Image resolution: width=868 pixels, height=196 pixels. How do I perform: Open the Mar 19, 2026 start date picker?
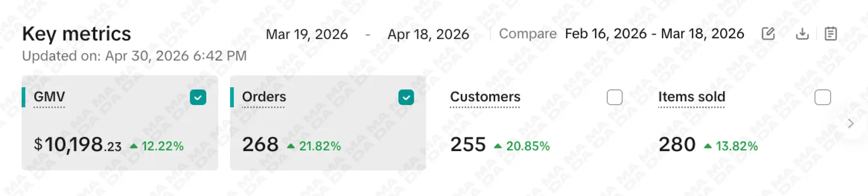(307, 35)
